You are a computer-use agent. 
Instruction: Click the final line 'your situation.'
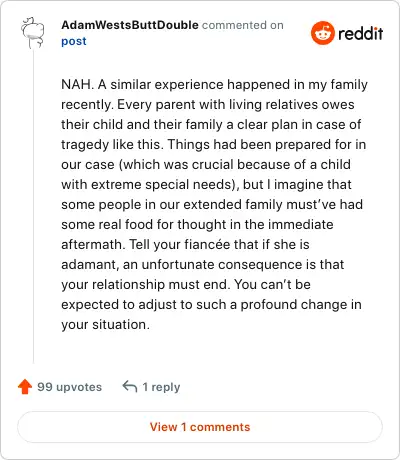pos(105,325)
